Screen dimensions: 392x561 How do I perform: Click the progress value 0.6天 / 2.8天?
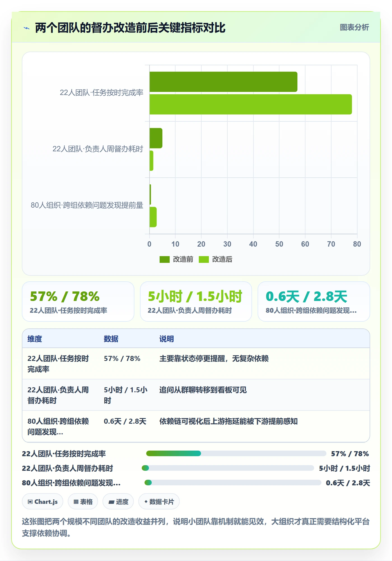point(348,483)
